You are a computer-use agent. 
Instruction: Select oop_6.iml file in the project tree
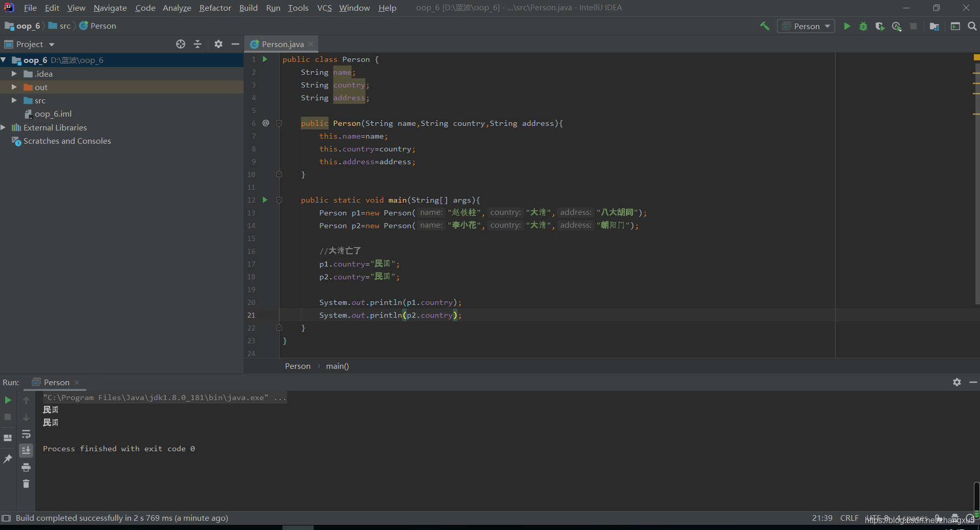53,114
